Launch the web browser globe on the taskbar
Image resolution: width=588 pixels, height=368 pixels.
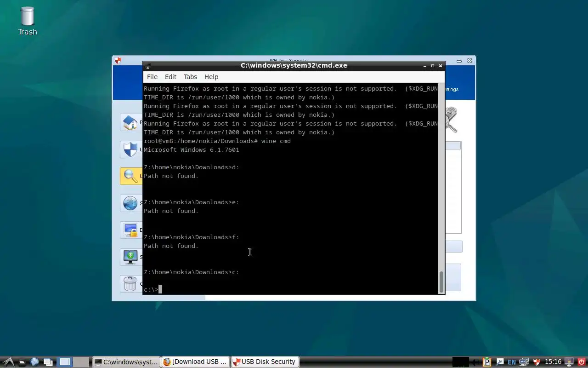pos(34,362)
